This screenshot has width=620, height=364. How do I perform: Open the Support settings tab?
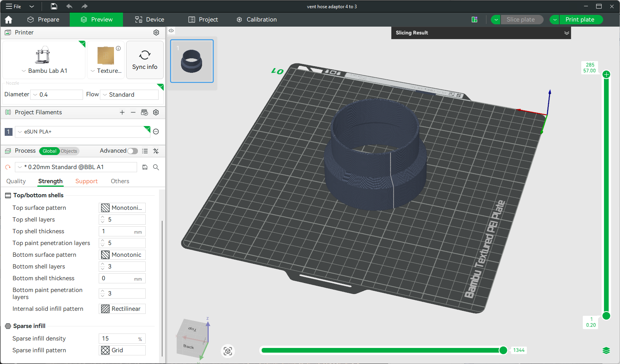click(x=87, y=181)
